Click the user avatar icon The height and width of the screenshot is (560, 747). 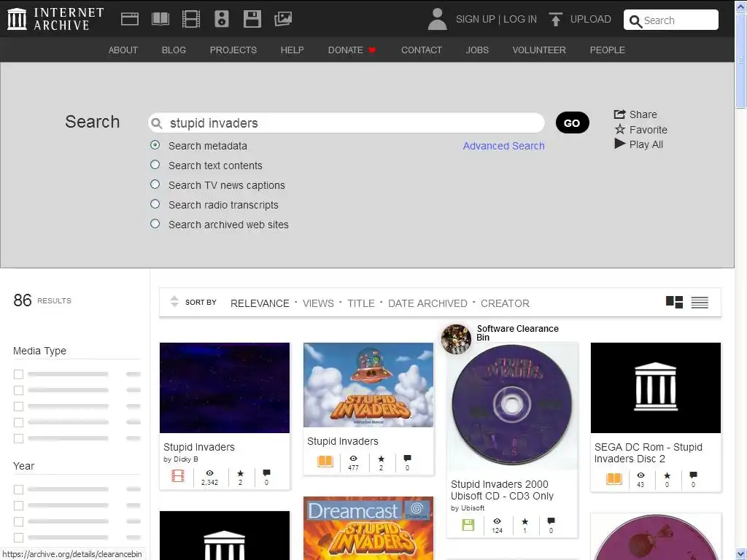438,19
